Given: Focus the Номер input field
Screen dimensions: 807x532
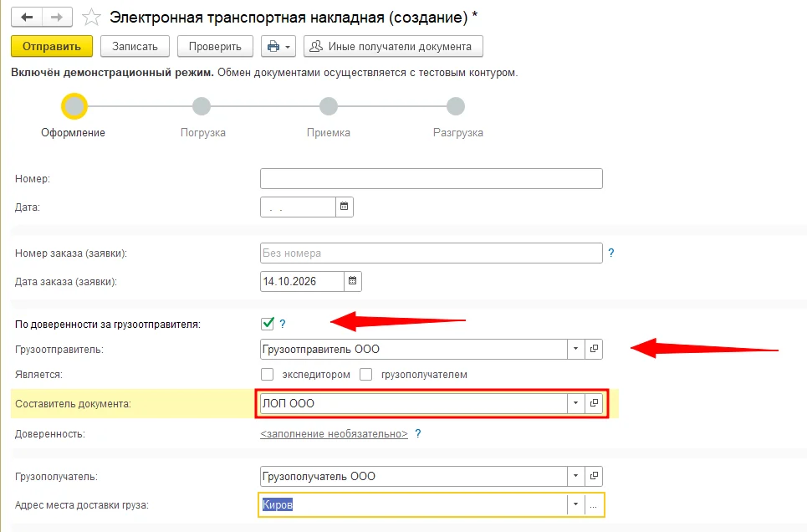Looking at the screenshot, I should click(x=432, y=179).
